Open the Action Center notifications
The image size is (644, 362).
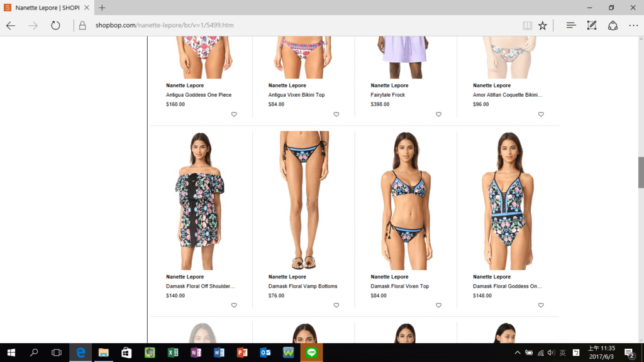[x=629, y=353]
